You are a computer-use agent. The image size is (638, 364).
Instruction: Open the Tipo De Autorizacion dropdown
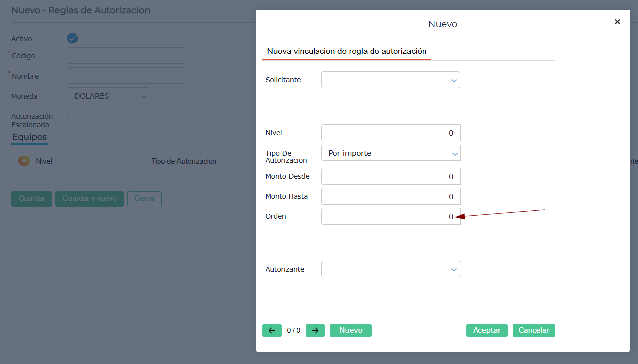[x=391, y=153]
